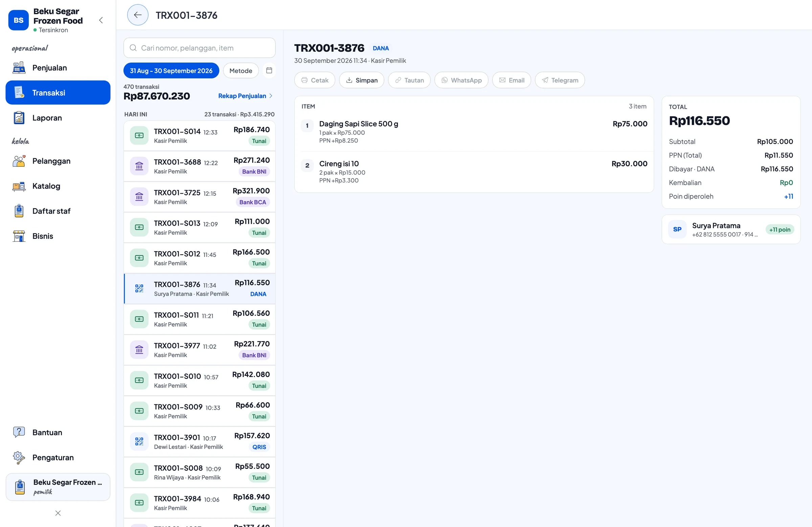812x527 pixels.
Task: Copy link with the Tautan button
Action: coord(409,80)
